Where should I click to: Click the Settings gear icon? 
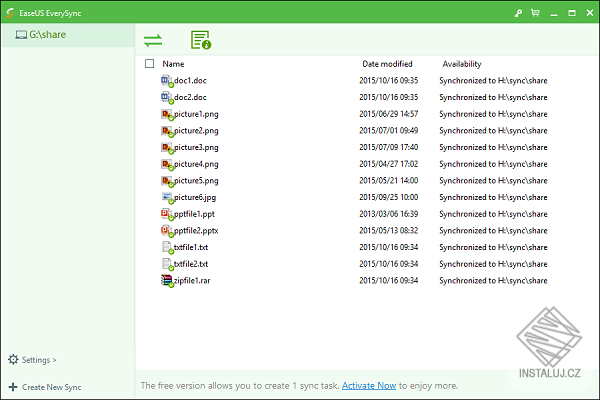[13, 359]
